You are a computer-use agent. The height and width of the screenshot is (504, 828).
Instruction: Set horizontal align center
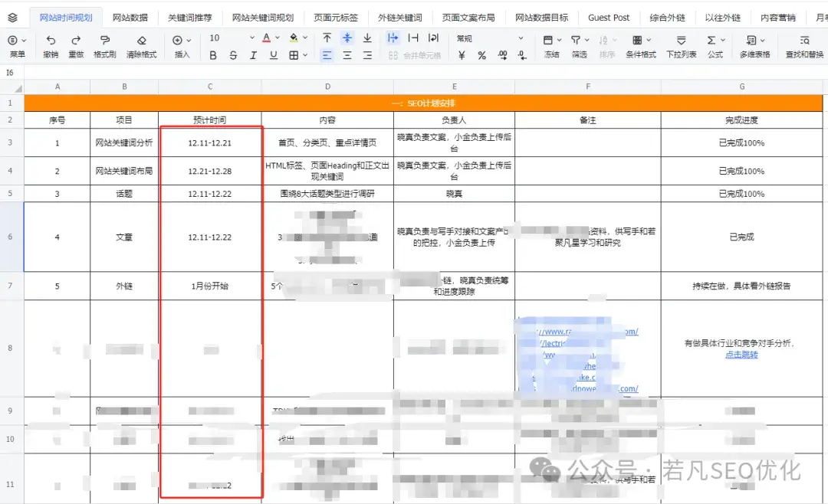coord(347,55)
